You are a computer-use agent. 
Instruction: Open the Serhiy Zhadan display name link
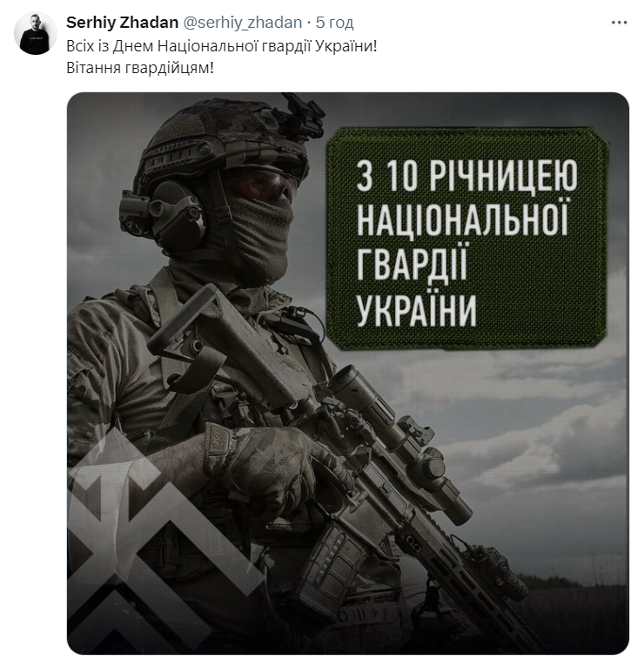click(x=122, y=23)
